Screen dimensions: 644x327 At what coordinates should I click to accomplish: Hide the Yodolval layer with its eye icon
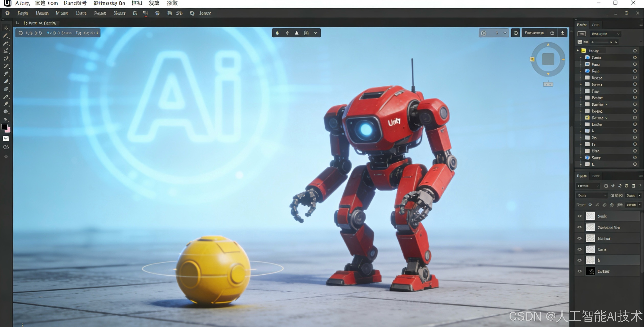tap(579, 227)
